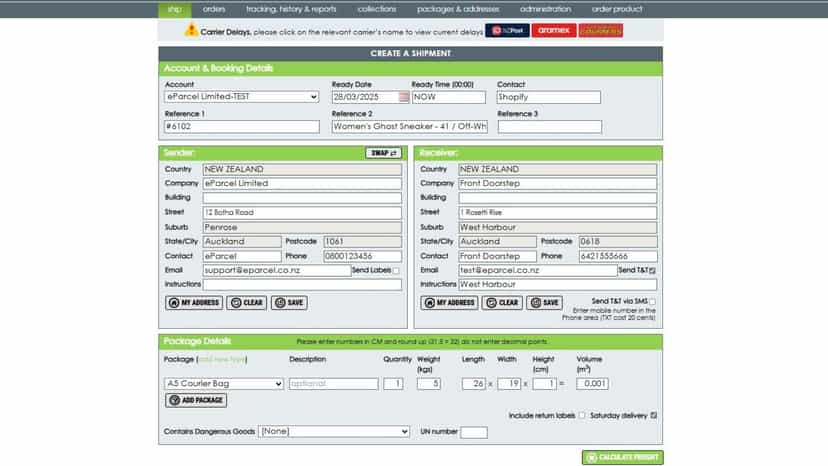Open the order product tab
The height and width of the screenshot is (466, 828).
(x=617, y=9)
